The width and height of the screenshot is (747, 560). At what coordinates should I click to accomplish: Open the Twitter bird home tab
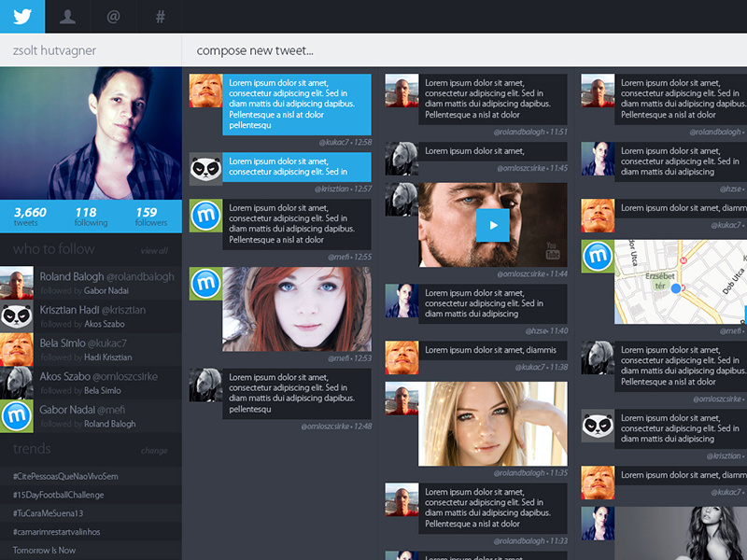coord(22,16)
